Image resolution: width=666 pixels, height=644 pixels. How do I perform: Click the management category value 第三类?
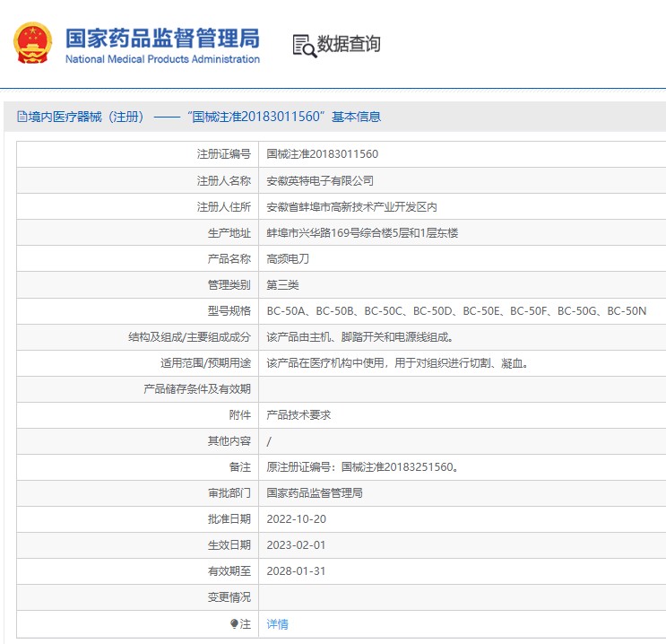click(282, 284)
